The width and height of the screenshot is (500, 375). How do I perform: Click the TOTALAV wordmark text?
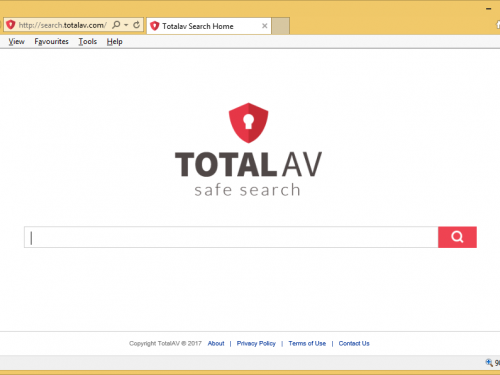point(248,164)
